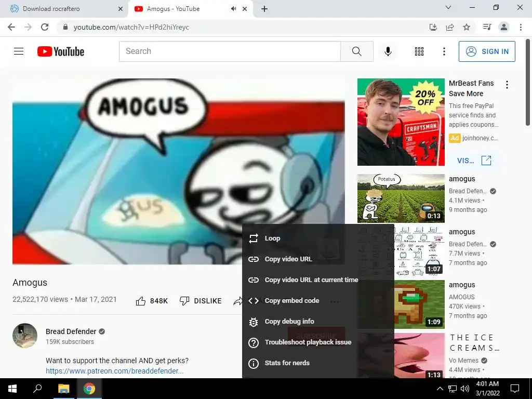The image size is (532, 399).
Task: Open the YouTube hamburger guide menu
Action: 19,51
